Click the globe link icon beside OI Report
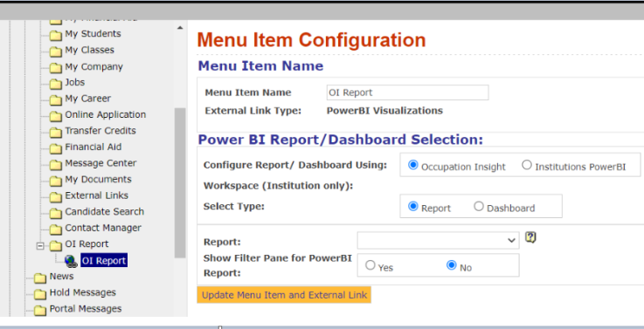The image size is (644, 329). (71, 261)
